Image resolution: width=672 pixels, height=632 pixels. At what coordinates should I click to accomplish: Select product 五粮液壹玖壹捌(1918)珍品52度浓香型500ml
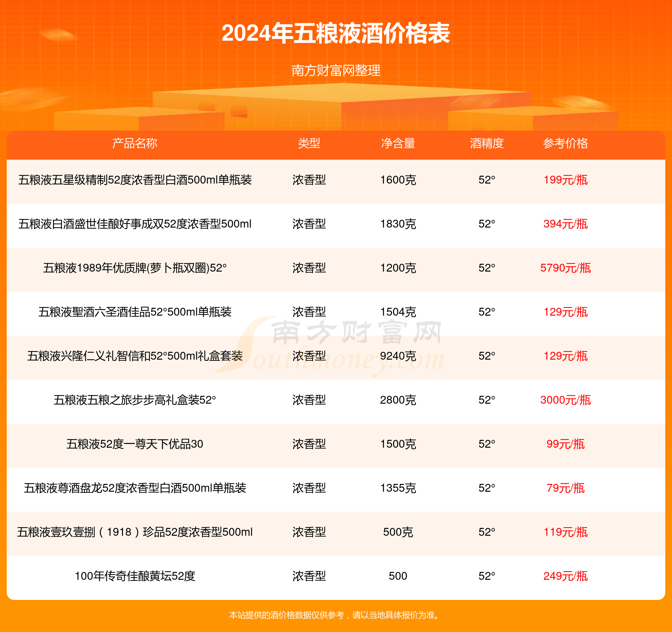135,532
